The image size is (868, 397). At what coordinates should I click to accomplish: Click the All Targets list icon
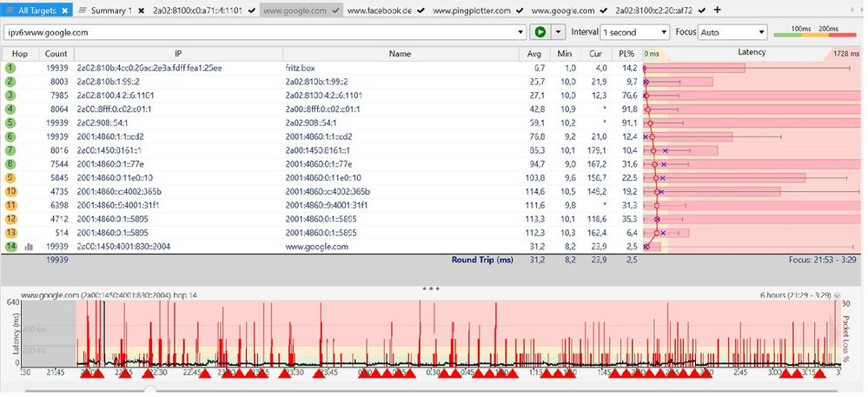pyautogui.click(x=10, y=10)
